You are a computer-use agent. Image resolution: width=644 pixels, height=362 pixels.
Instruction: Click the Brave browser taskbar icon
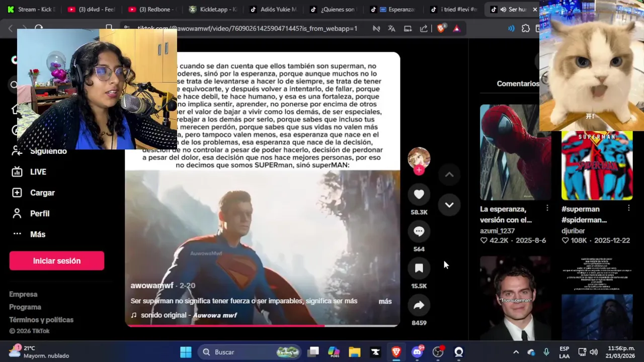coord(396,352)
